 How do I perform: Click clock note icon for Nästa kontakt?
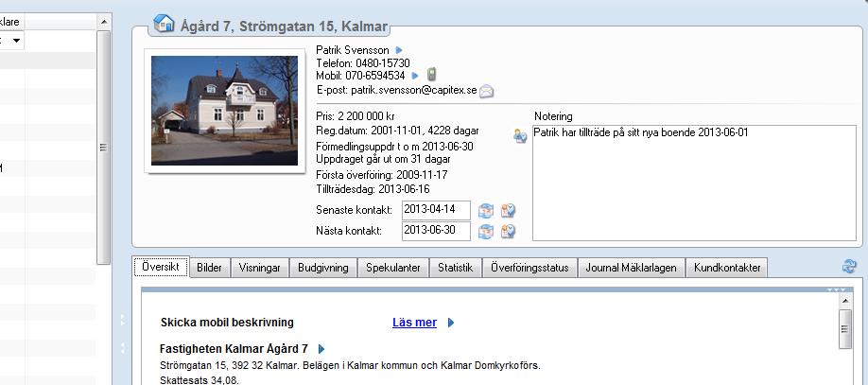click(508, 232)
